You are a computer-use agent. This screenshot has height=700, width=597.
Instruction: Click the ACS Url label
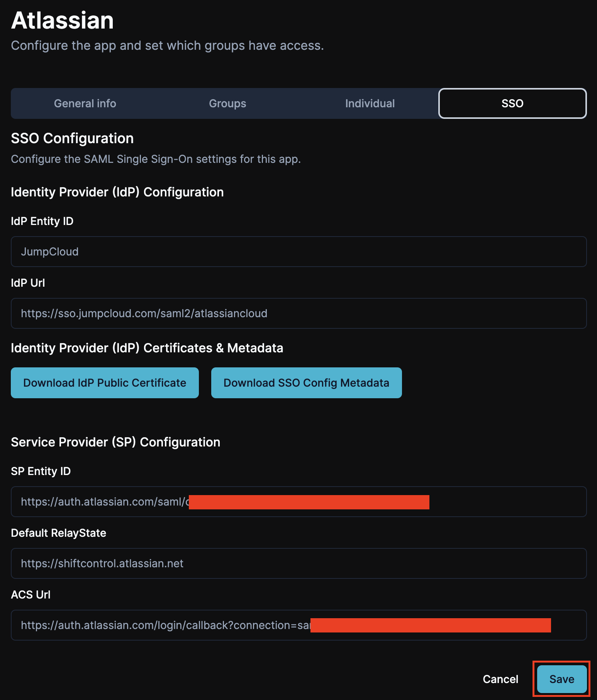(x=31, y=595)
